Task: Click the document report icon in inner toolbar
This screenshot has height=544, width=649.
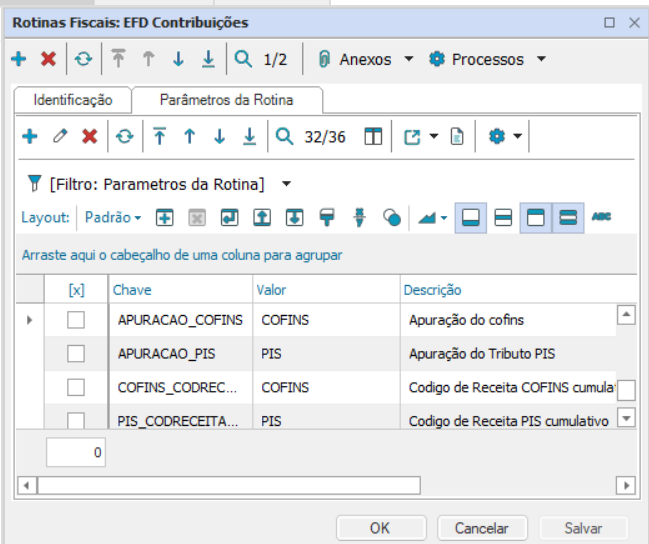Action: coord(456,137)
